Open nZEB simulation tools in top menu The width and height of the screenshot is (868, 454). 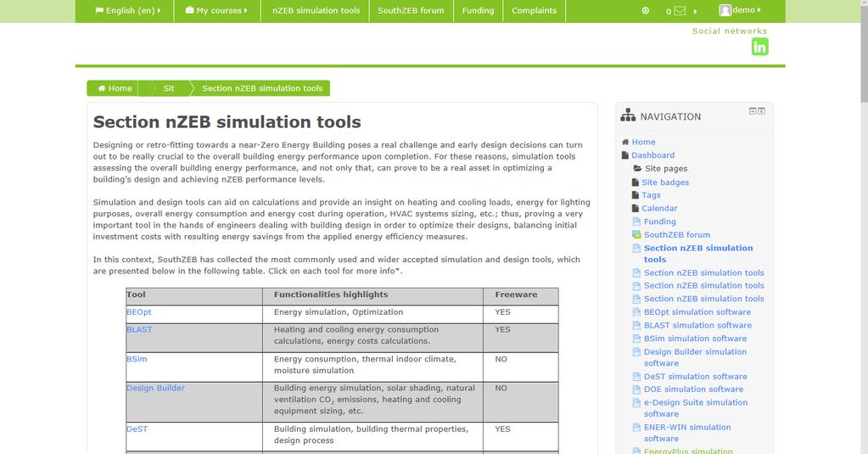tap(316, 10)
